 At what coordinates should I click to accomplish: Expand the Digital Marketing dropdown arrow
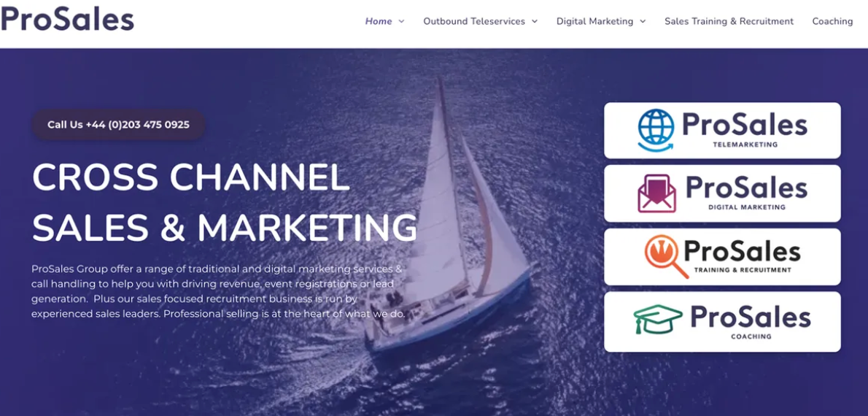(643, 22)
